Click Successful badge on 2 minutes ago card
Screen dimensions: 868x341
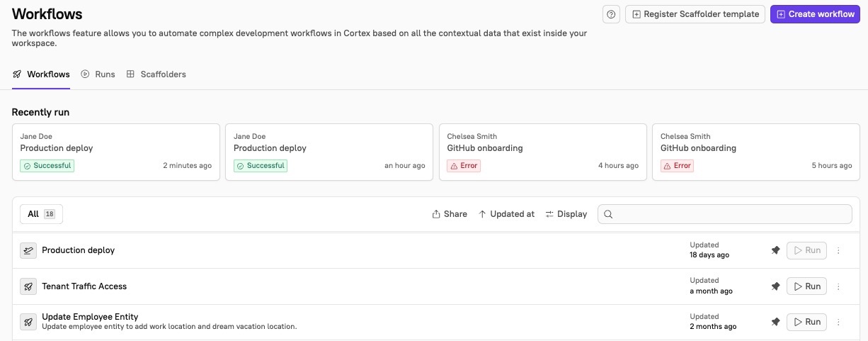point(47,166)
